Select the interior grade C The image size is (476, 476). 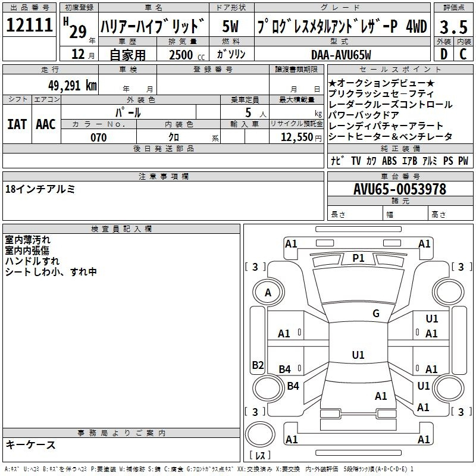[463, 54]
